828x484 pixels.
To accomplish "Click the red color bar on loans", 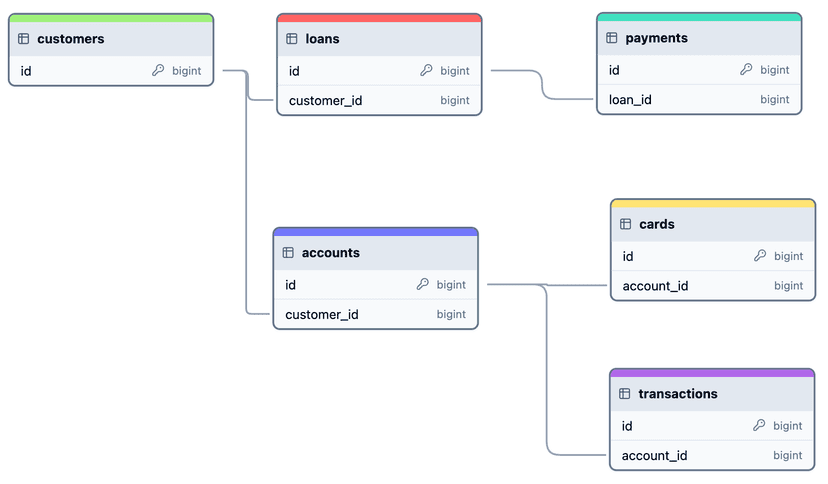I will click(x=379, y=17).
